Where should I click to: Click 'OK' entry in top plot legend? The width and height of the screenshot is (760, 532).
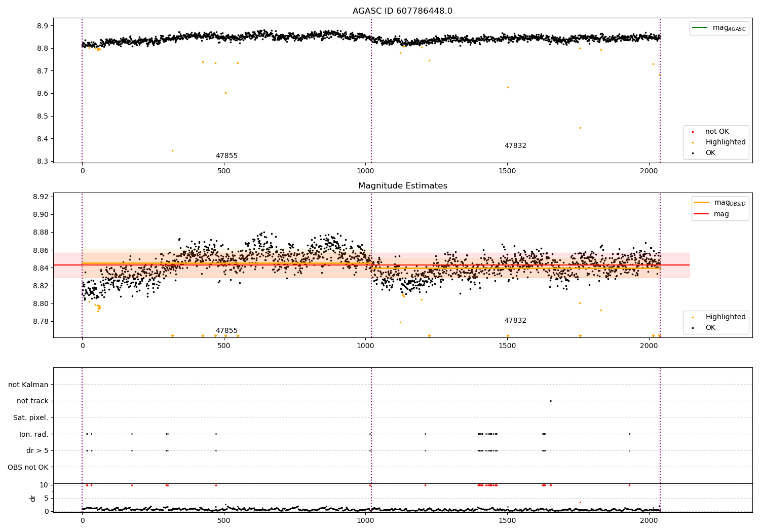710,153
